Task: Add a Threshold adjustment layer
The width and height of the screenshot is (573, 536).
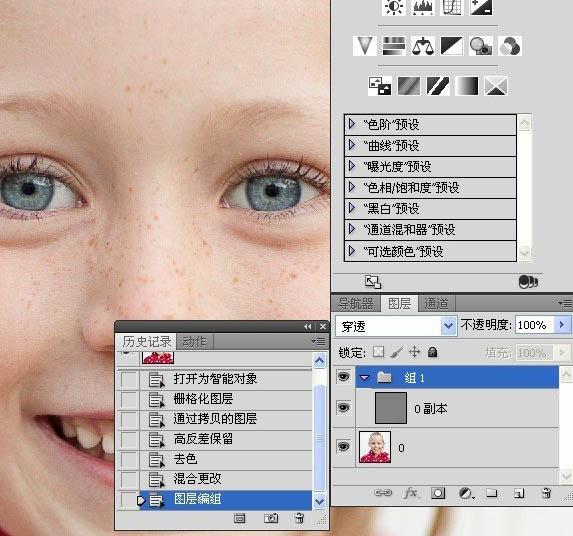Action: 438,86
